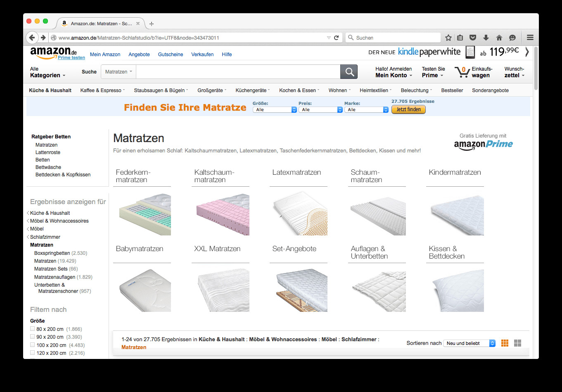Close the Amazon.de Matratzen tab

click(138, 24)
